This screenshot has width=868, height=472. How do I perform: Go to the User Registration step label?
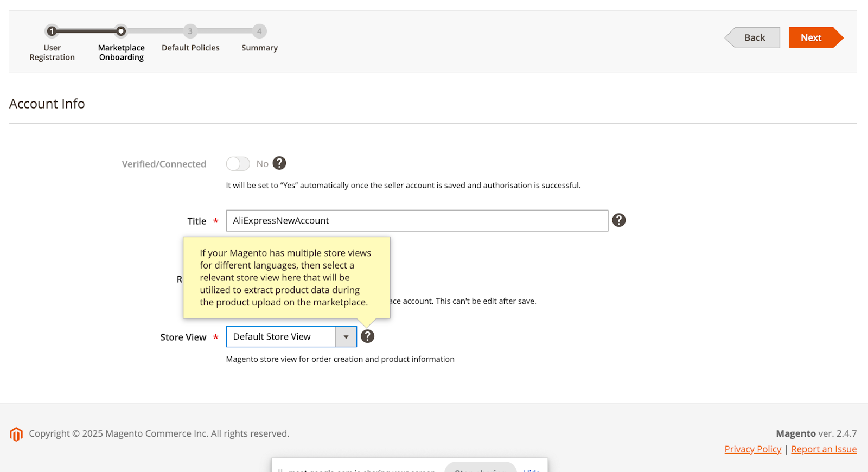52,53
